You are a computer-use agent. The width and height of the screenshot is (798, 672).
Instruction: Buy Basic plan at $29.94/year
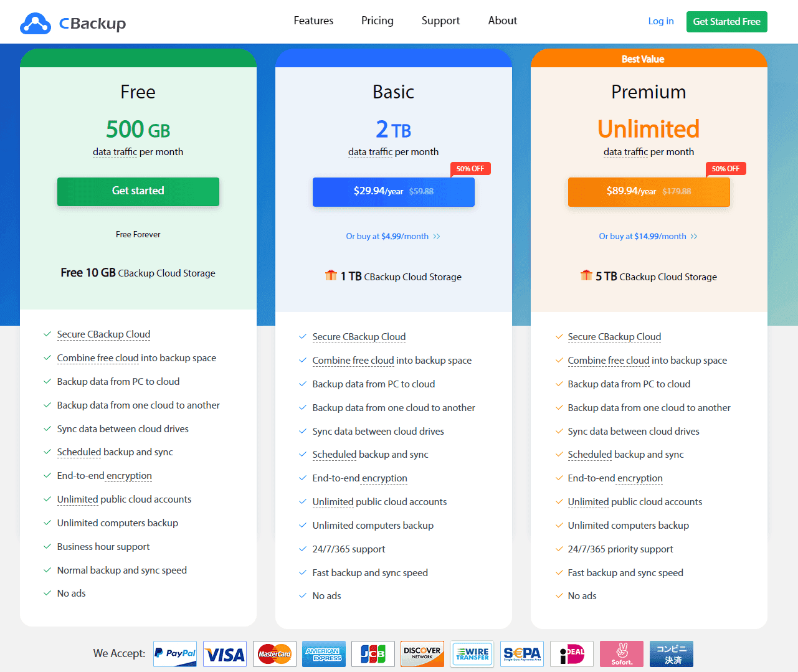(x=394, y=192)
